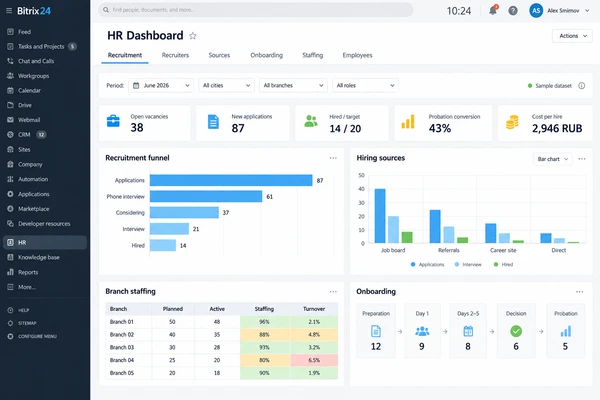600x400 pixels.
Task: Open notifications bell
Action: pos(493,10)
